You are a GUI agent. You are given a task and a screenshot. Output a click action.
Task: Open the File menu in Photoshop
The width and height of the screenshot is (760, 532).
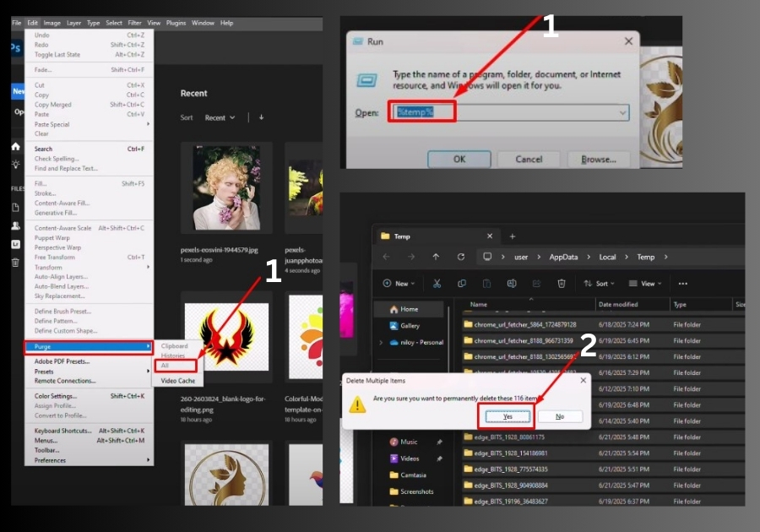(x=17, y=23)
